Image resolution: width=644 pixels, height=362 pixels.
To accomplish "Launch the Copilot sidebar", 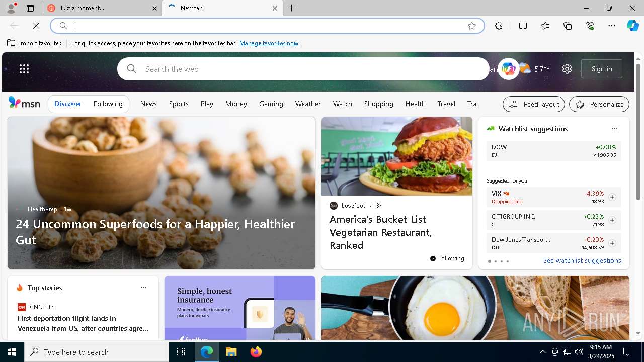I will tap(632, 26).
